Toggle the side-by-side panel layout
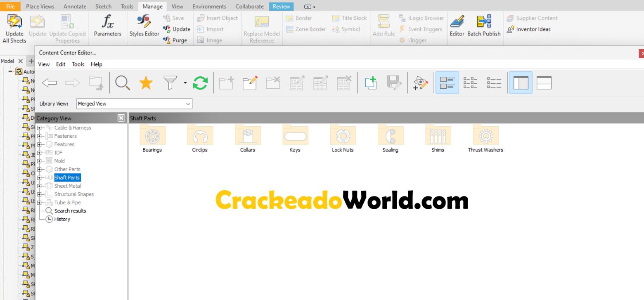The image size is (644, 300). coord(521,83)
